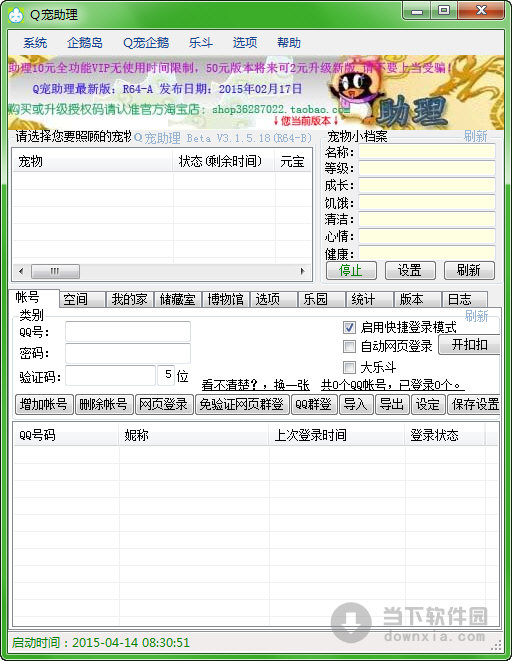Click the 等级 field in pet profile
Image resolution: width=512 pixels, height=661 pixels.
(426, 169)
